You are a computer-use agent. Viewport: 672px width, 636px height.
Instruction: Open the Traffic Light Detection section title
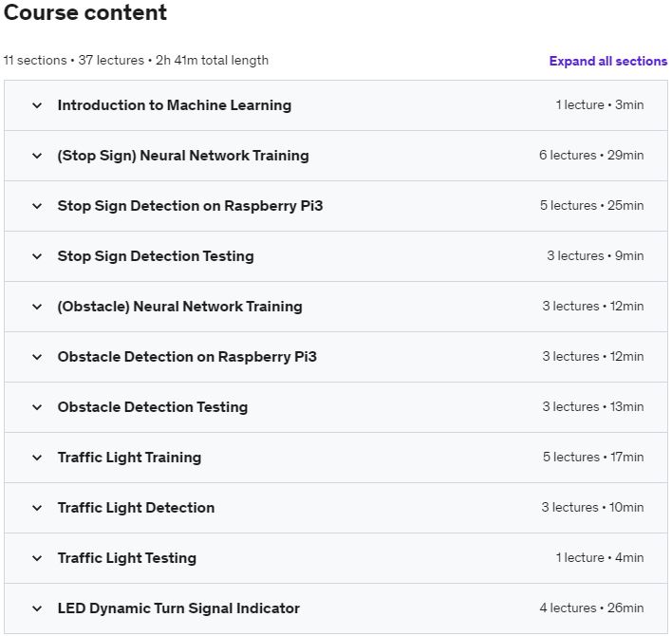(x=136, y=508)
